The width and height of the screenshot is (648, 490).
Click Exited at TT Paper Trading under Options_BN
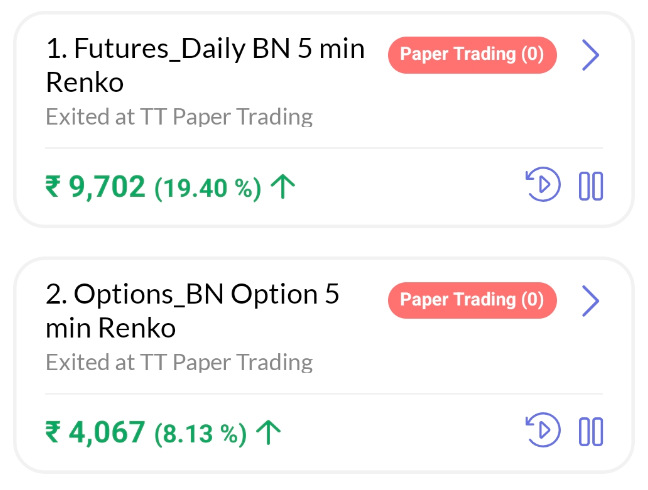pyautogui.click(x=179, y=362)
